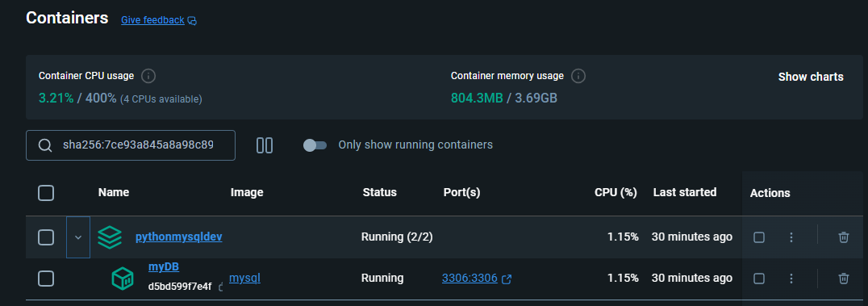Click the Status column header
Viewport: 868px width, 306px height.
tap(380, 193)
